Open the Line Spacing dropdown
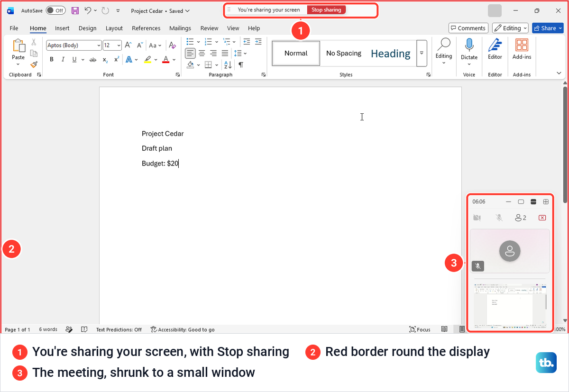Screen dimensions: 569x392 tap(240, 53)
